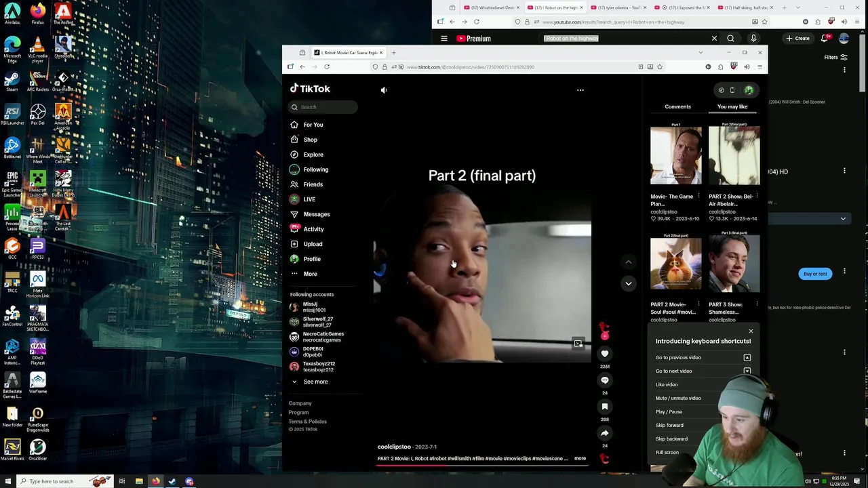Open the TikTok Shop page

pyautogui.click(x=310, y=140)
